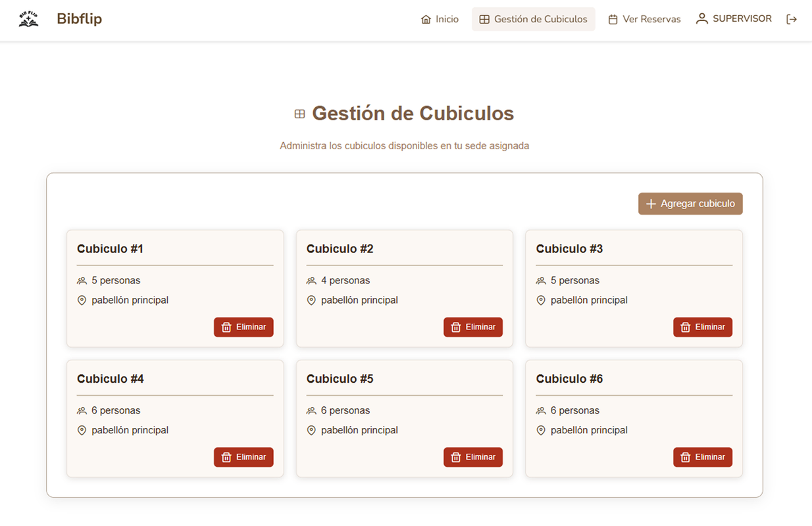Click the location pin icon in Cubiculo #5
The image size is (812, 526).
pyautogui.click(x=311, y=431)
